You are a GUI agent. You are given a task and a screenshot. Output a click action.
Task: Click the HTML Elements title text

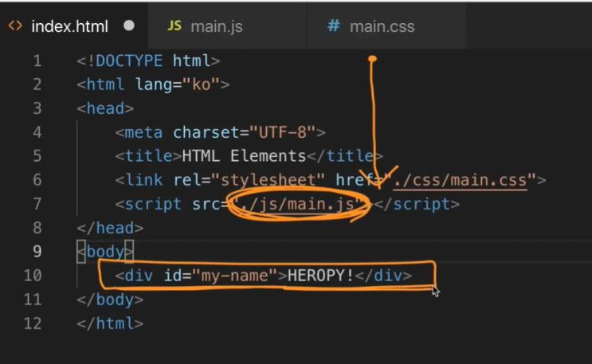tap(244, 156)
